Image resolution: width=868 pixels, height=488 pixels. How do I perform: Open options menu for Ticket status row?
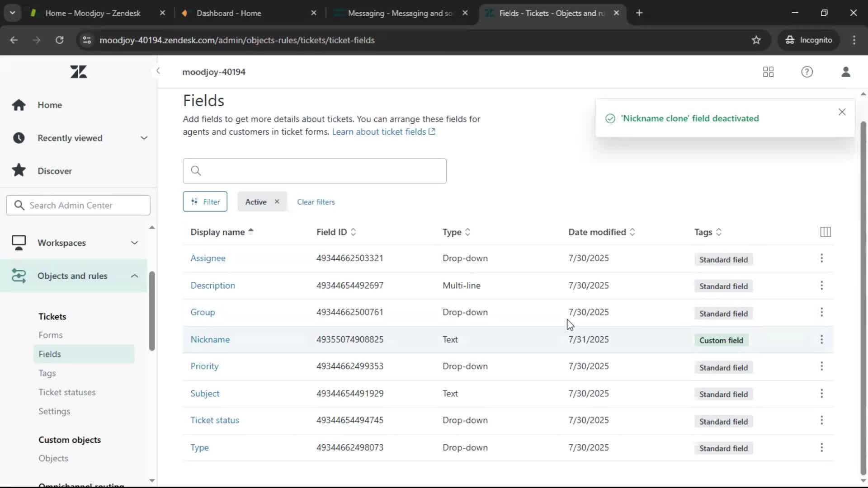pyautogui.click(x=821, y=420)
